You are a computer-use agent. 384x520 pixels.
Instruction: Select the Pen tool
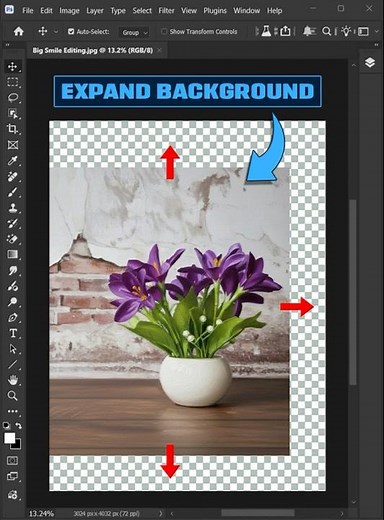[x=12, y=317]
